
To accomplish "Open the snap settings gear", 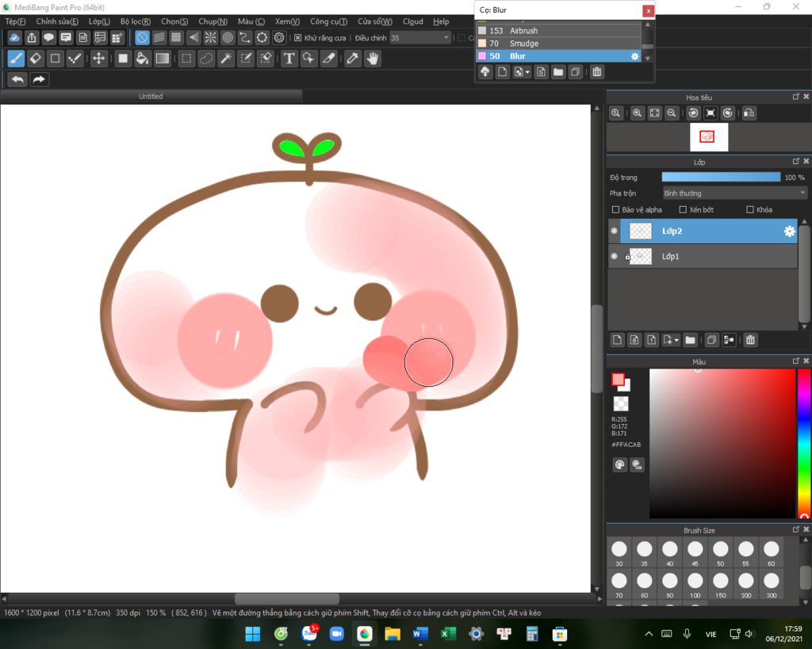I will tap(279, 37).
